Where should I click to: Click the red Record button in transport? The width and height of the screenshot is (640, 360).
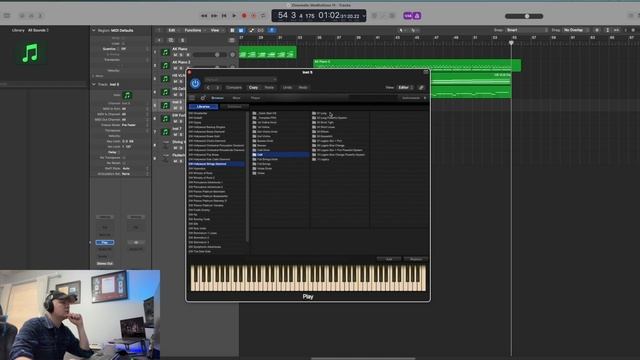pyautogui.click(x=244, y=16)
